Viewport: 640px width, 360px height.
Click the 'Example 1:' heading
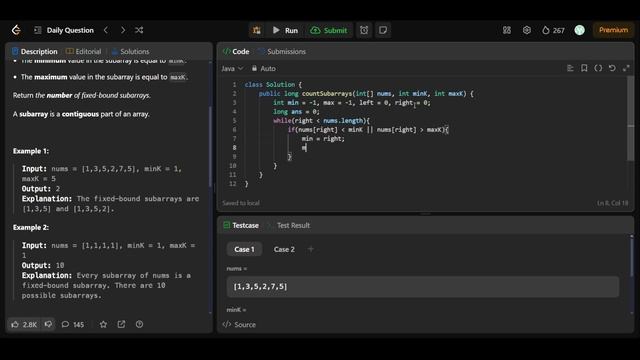coord(31,151)
